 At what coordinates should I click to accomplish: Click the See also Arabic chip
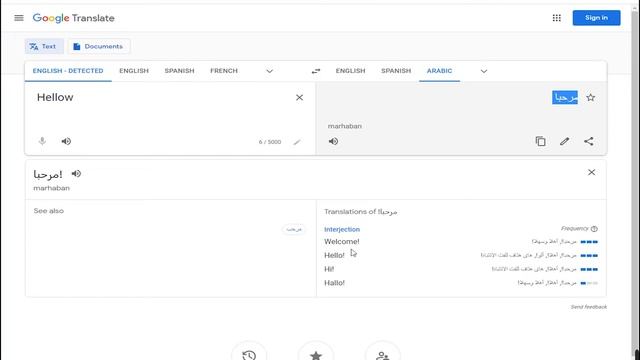294,229
